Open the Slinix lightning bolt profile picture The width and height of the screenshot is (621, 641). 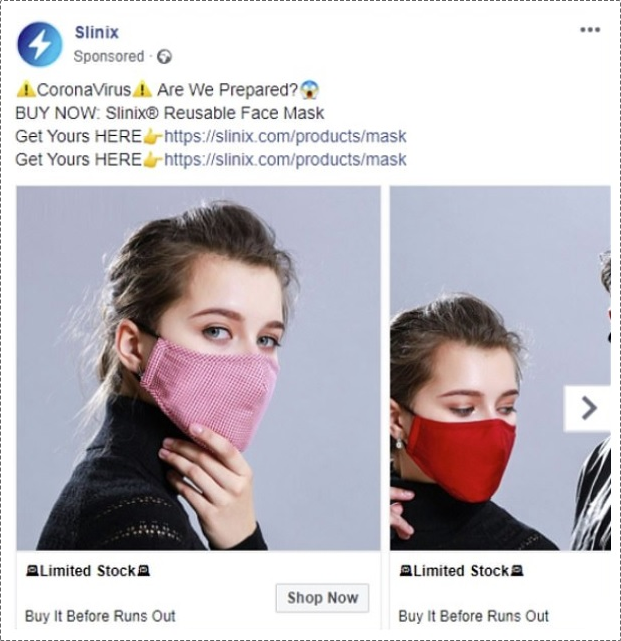tap(40, 44)
